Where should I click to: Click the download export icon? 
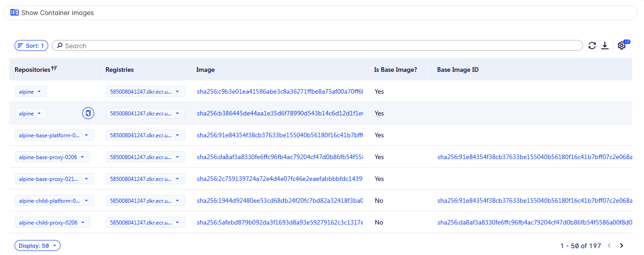click(x=605, y=45)
